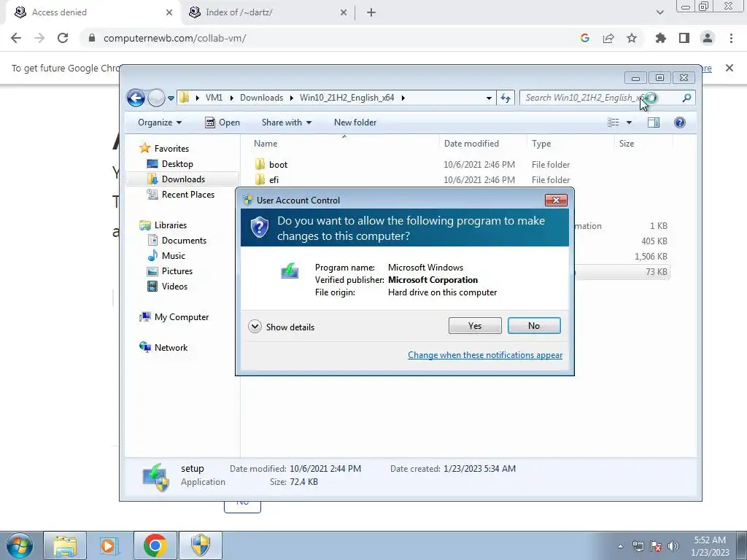The height and width of the screenshot is (560, 747).
Task: Click Explorer forward arrow button
Action: (x=156, y=98)
